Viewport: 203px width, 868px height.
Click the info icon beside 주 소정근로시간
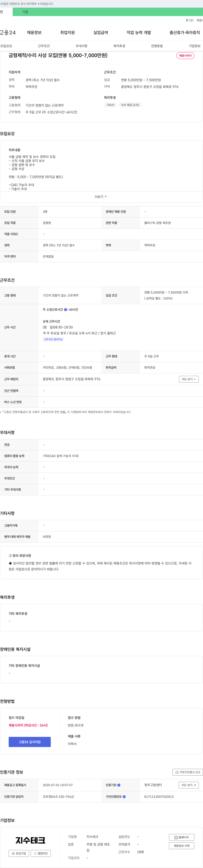[x=65, y=309]
